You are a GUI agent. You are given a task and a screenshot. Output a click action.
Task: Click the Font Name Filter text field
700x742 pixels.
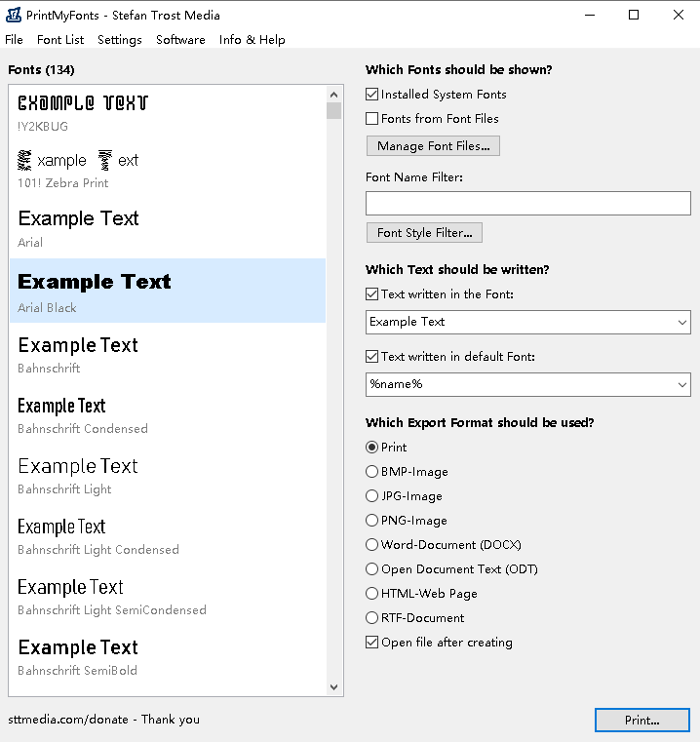[527, 203]
